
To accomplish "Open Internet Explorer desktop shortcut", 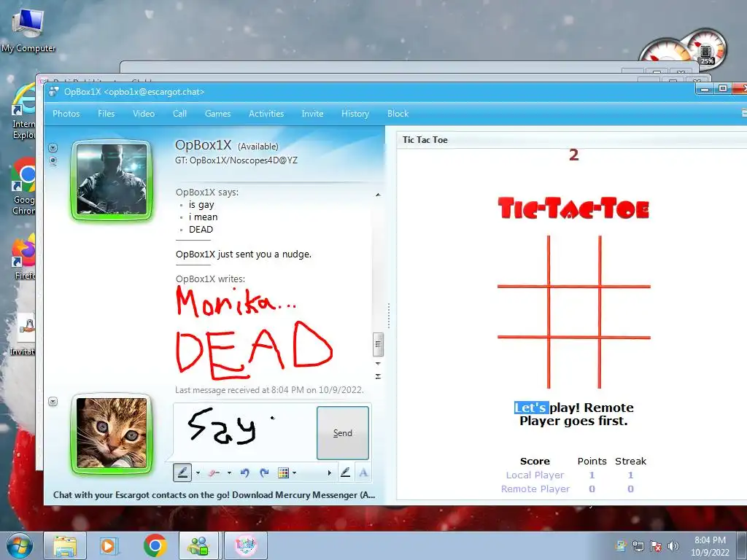I will [24, 112].
